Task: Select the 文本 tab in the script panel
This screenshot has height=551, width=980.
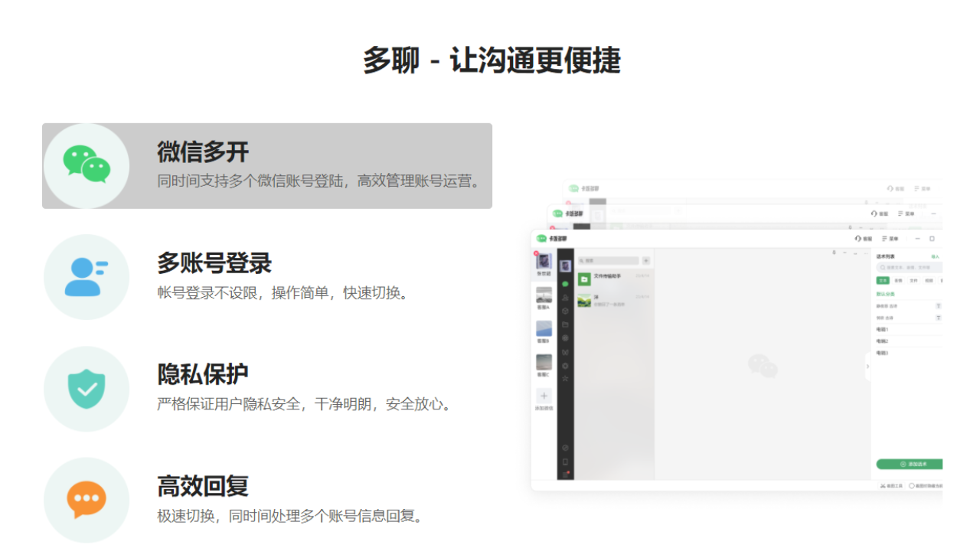Action: click(882, 279)
